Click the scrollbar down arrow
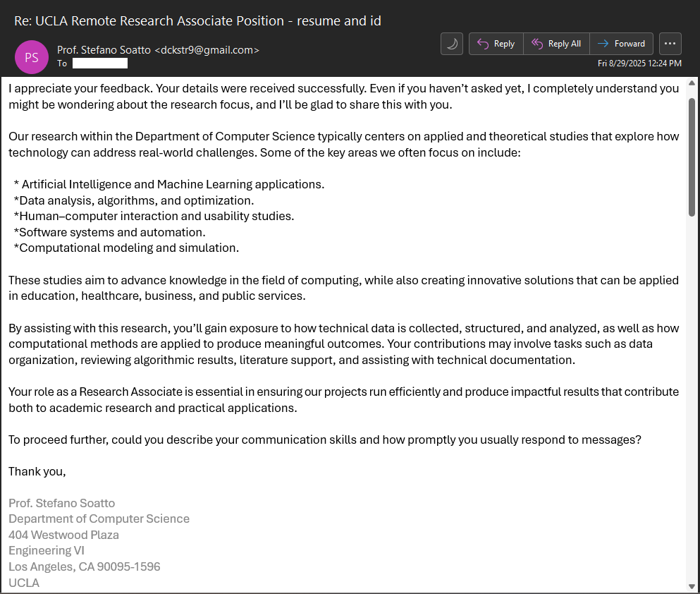Screen dimensions: 700x594 692,586
